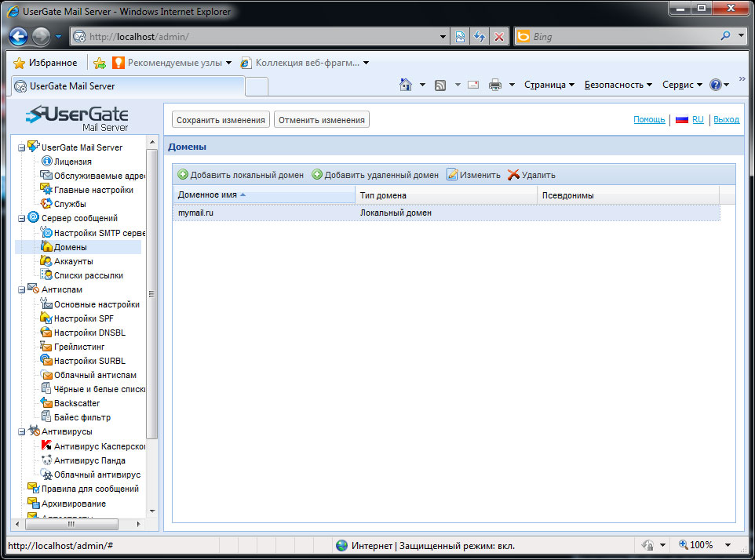This screenshot has height=560, width=755.
Task: Select the mymail.ru domain row
Action: [x=447, y=213]
